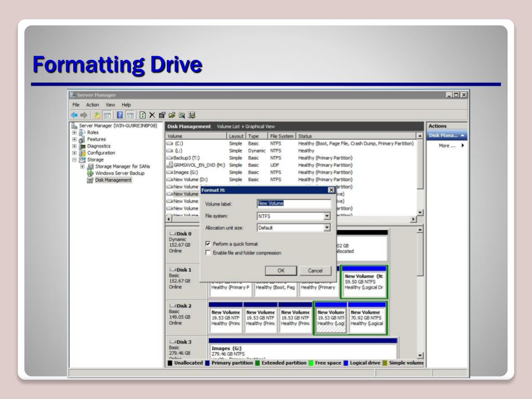
Task: Click the graphical view scroll-down arrow
Action: [x=420, y=355]
